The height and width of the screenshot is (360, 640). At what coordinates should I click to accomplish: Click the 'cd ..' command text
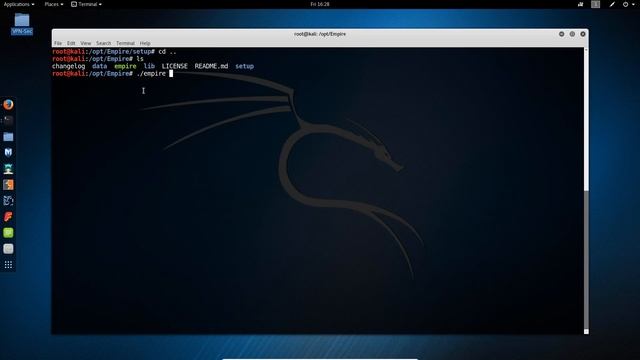tap(167, 51)
